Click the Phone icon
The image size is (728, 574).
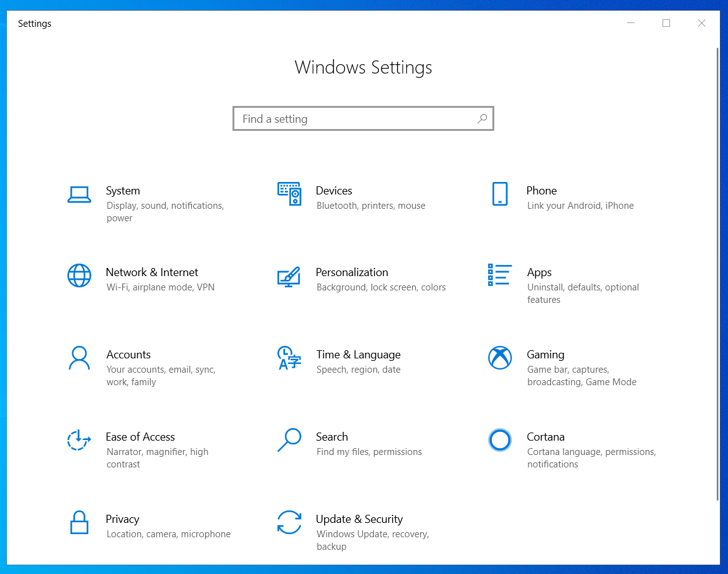499,194
